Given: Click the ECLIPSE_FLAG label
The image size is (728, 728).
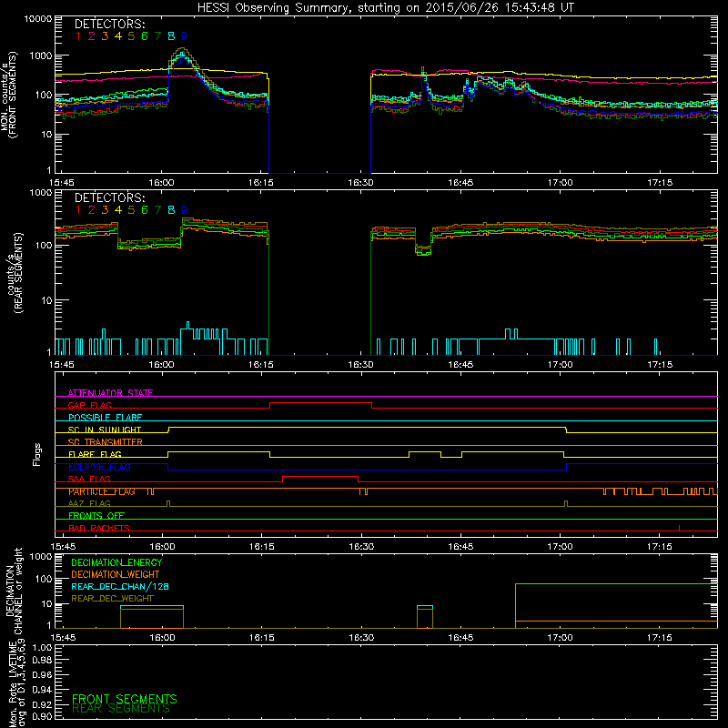Looking at the screenshot, I should pyautogui.click(x=99, y=467).
